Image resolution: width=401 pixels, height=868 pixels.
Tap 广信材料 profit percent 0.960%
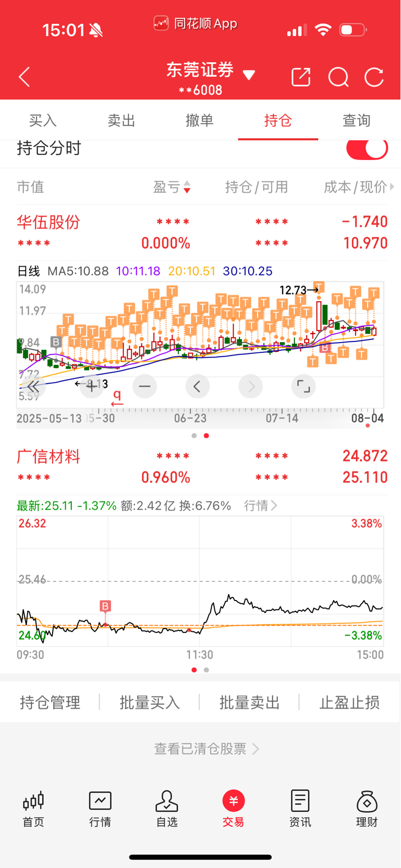coord(165,477)
